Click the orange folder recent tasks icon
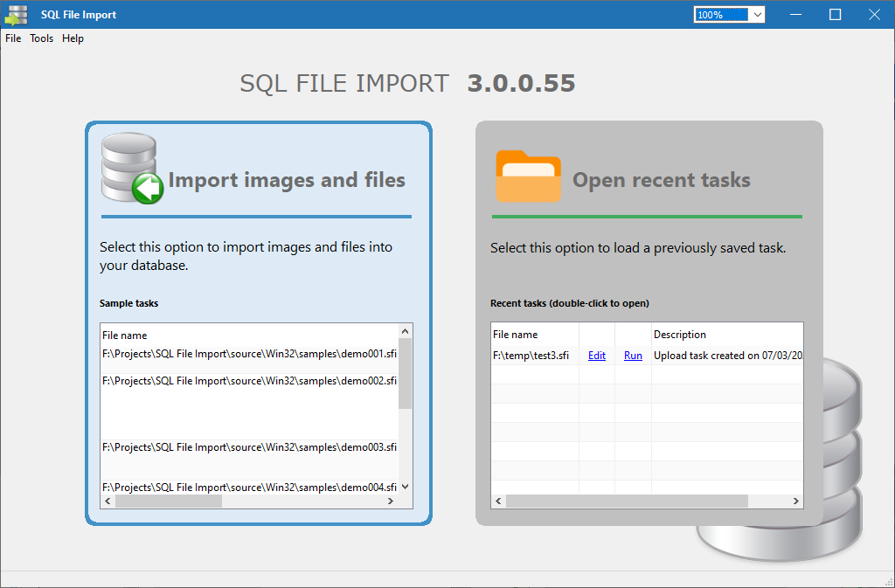The height and width of the screenshot is (588, 895). (x=528, y=176)
